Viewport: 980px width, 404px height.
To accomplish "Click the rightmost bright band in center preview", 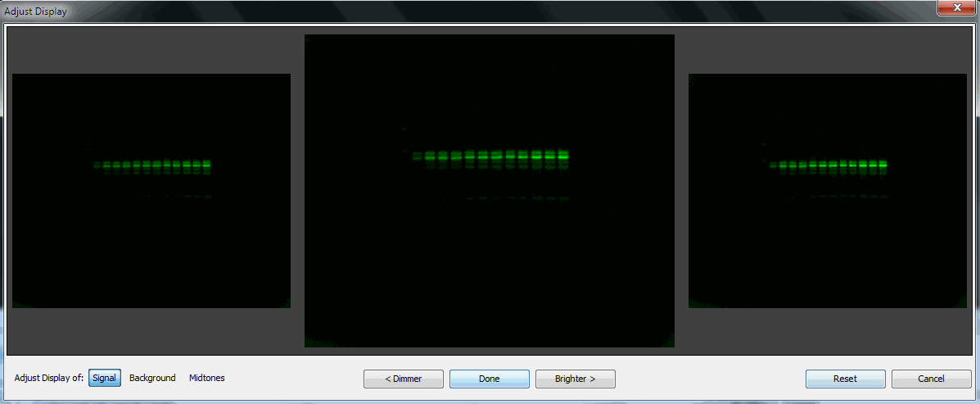I will pos(562,154).
